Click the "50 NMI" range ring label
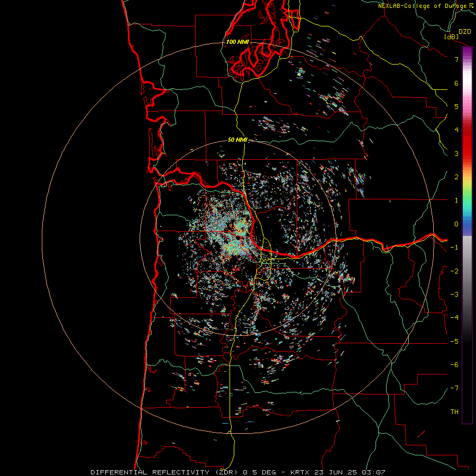 tap(237, 140)
